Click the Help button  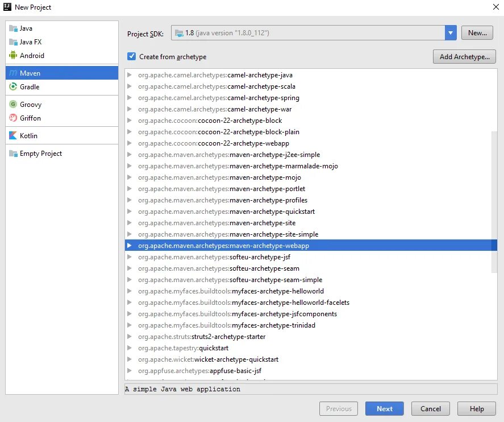click(476, 408)
